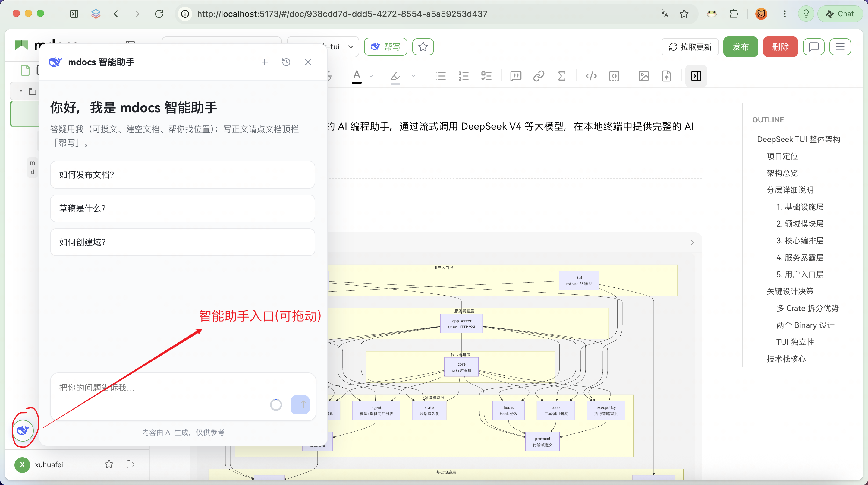Jump to outline item 3. 核心编排层
The image size is (868, 485).
[x=800, y=240]
